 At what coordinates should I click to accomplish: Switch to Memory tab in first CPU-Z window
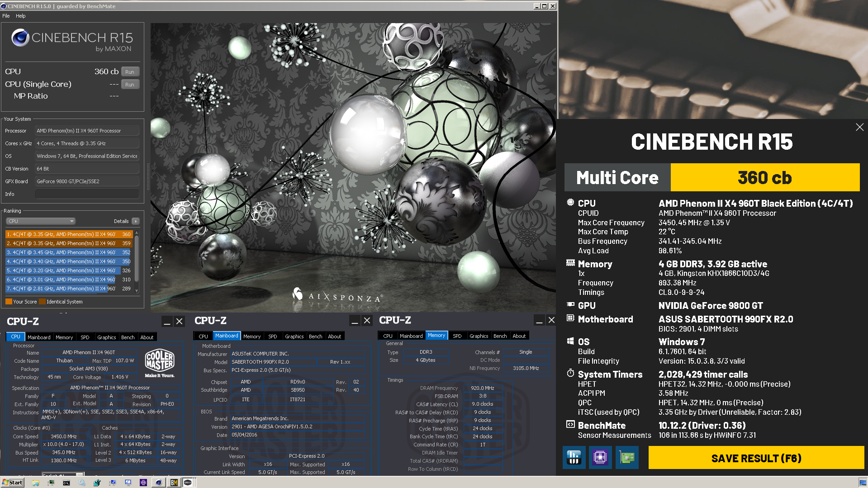(64, 337)
